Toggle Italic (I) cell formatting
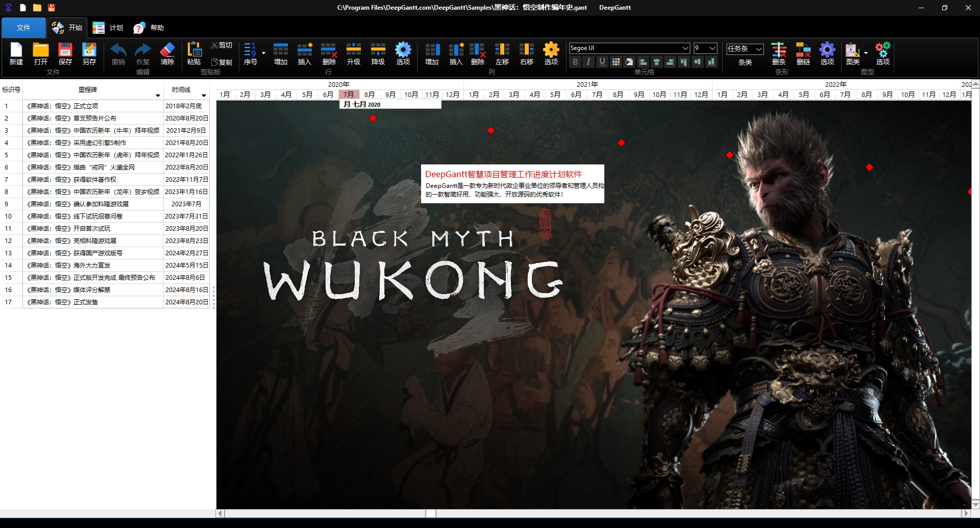Screen dimensions: 980x528 (x=589, y=62)
